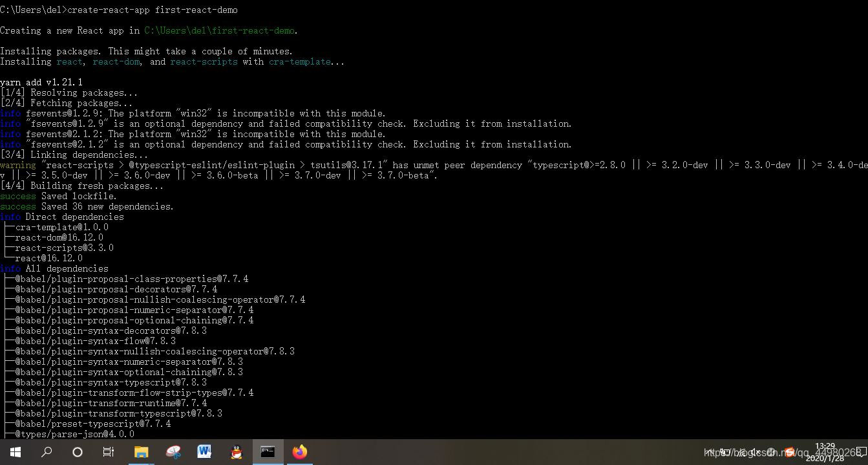Select '@babel/plugin-proposal-class-properties@7.7.4' entry

point(132,279)
